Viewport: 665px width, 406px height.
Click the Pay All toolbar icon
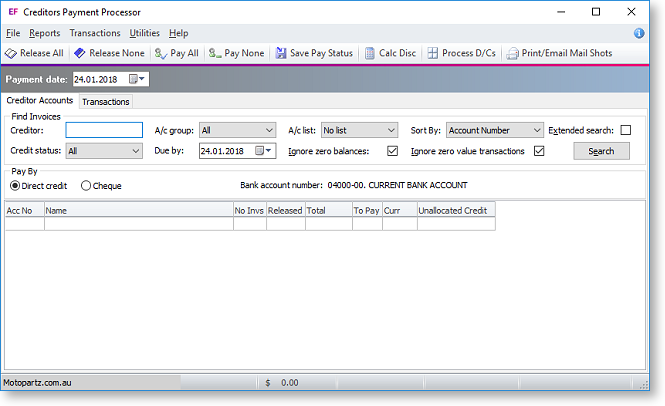point(161,53)
